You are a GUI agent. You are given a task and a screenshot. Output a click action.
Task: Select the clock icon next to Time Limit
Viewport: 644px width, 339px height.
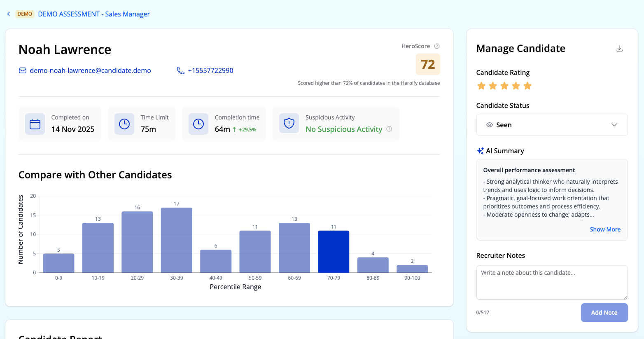[124, 123]
